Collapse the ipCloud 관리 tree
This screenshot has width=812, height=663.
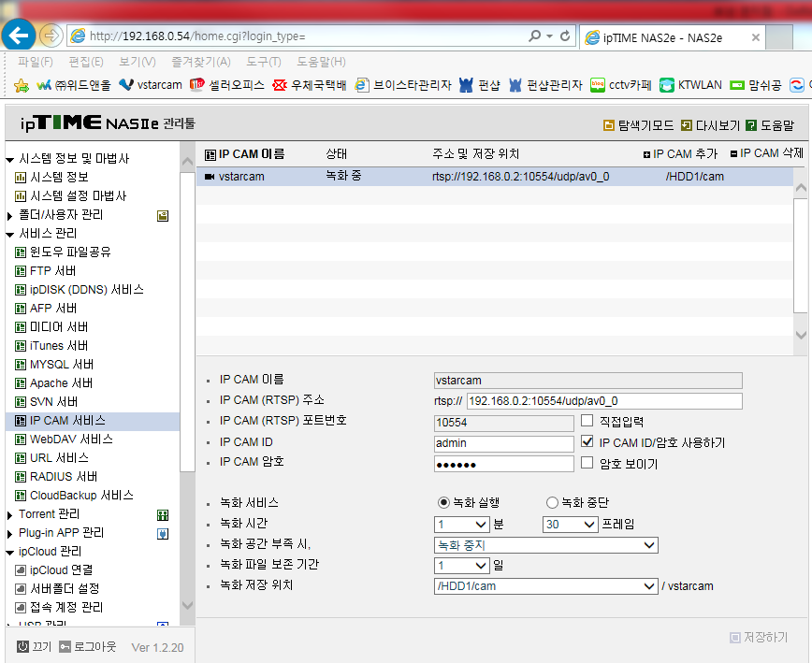tap(10, 553)
